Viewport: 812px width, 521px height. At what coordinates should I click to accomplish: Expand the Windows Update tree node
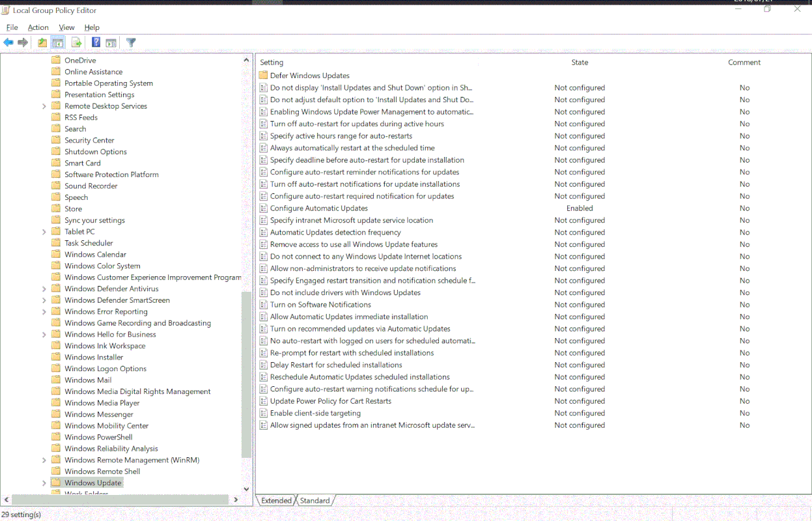(x=44, y=483)
